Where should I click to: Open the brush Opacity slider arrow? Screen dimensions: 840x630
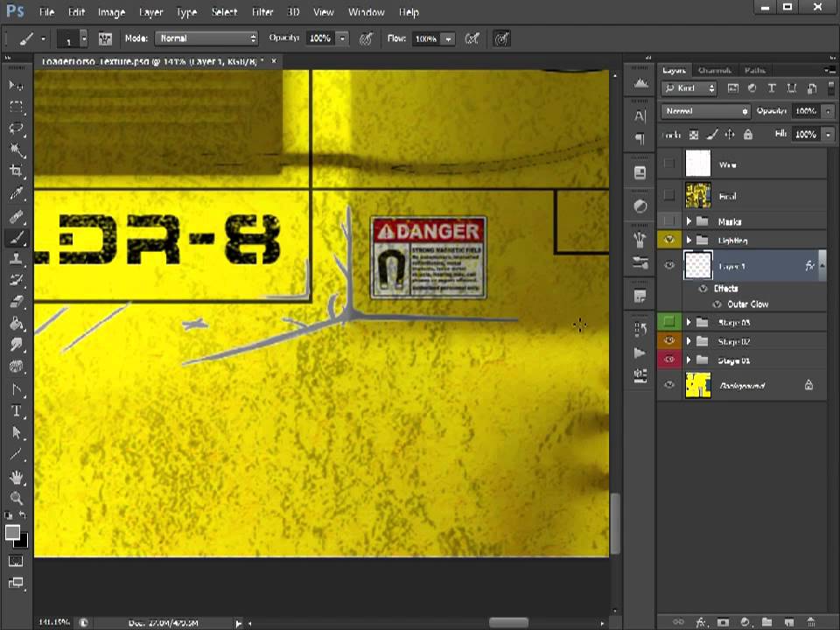pos(342,38)
